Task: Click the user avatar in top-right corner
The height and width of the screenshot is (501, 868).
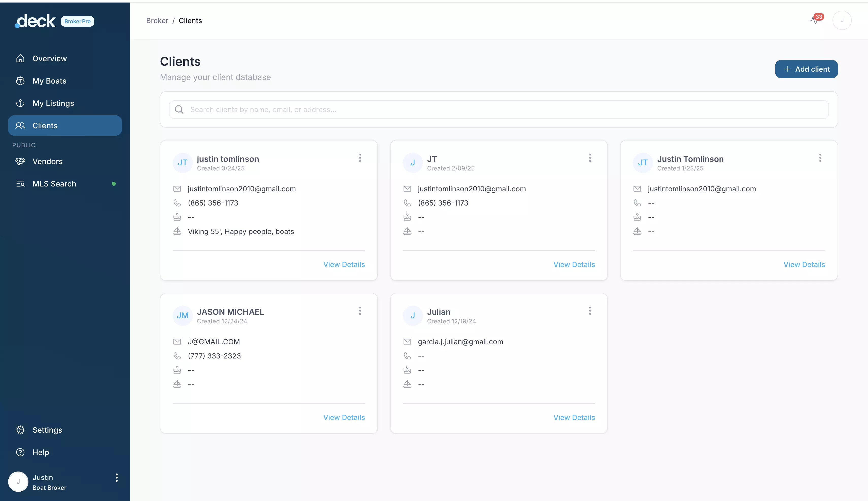Action: (x=842, y=20)
